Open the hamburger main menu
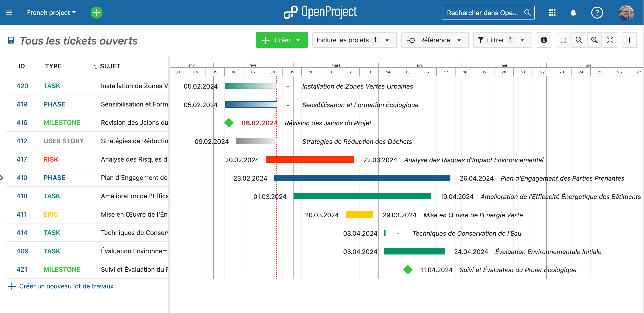644x313 pixels. 9,13
